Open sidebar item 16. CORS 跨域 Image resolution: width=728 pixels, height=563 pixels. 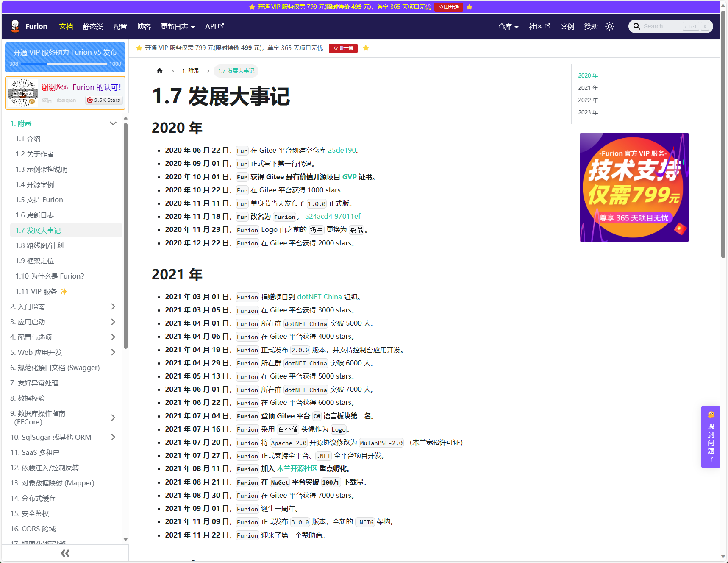[x=64, y=529]
